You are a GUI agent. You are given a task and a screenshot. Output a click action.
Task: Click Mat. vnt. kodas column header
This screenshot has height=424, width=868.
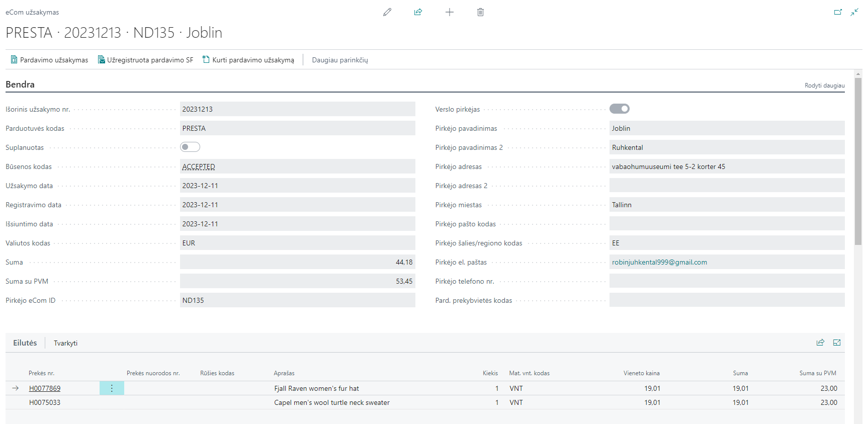530,373
